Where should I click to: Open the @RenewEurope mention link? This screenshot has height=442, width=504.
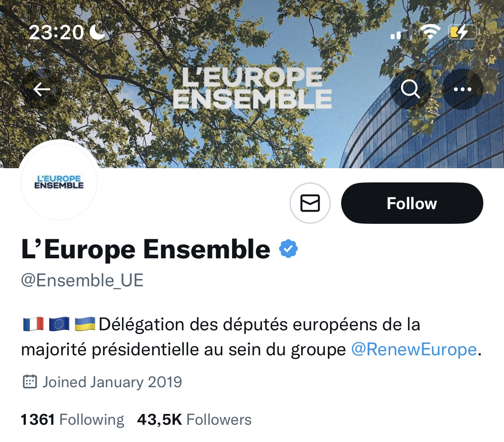[414, 349]
